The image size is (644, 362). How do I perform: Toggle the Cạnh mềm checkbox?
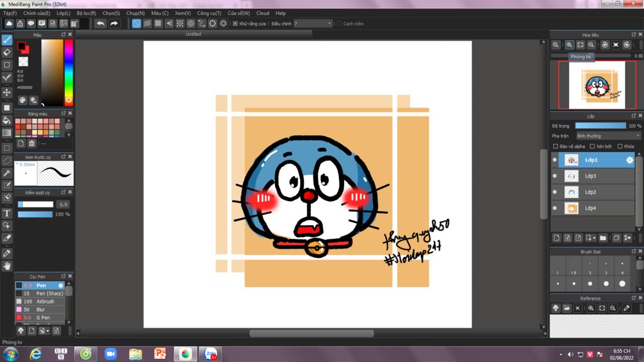point(339,24)
